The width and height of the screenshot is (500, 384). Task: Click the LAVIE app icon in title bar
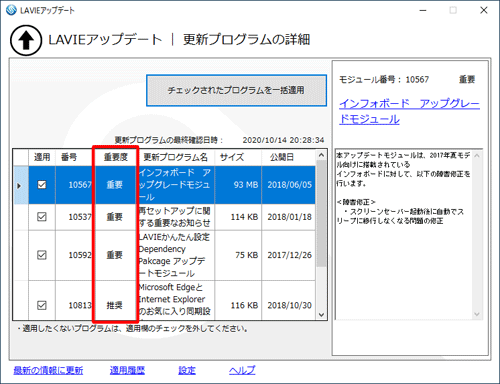click(11, 10)
